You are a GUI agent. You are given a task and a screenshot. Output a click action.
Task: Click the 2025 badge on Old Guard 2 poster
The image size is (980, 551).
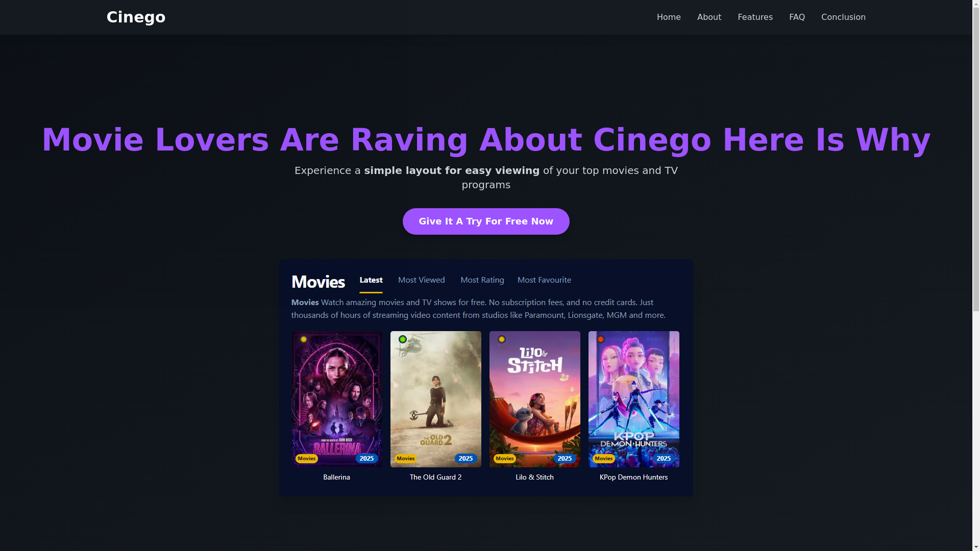coord(465,459)
